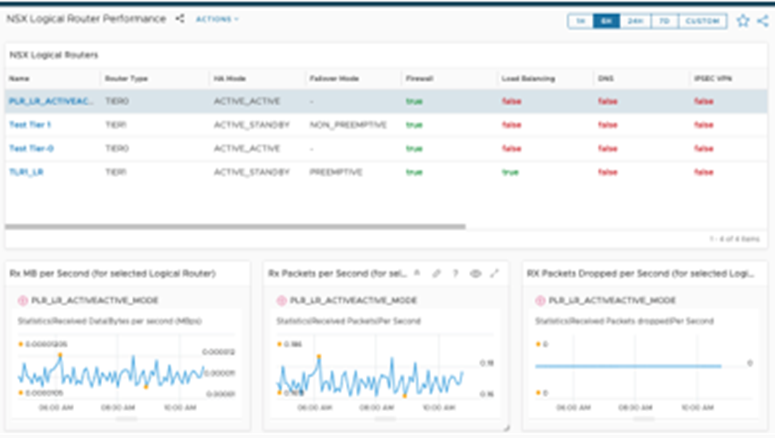Choose the Custom time range option
Screen dimensions: 775x438
(x=702, y=21)
